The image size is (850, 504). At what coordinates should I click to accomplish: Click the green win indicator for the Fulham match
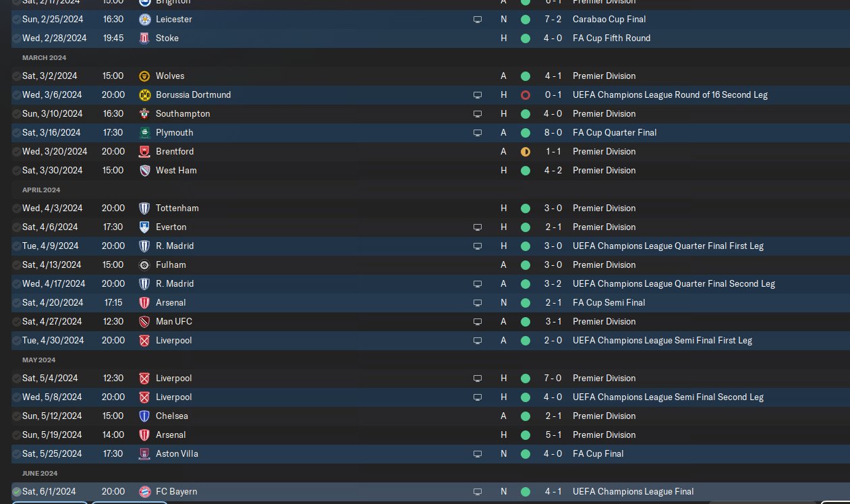[x=526, y=265]
